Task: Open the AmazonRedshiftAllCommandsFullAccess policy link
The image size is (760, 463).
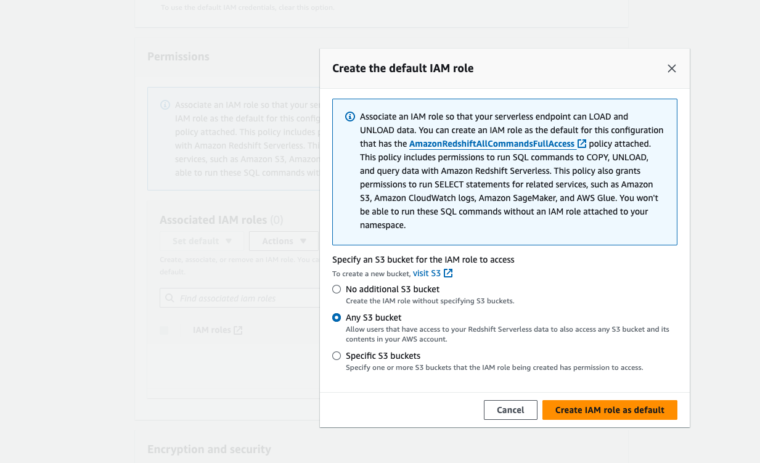Action: pos(491,144)
